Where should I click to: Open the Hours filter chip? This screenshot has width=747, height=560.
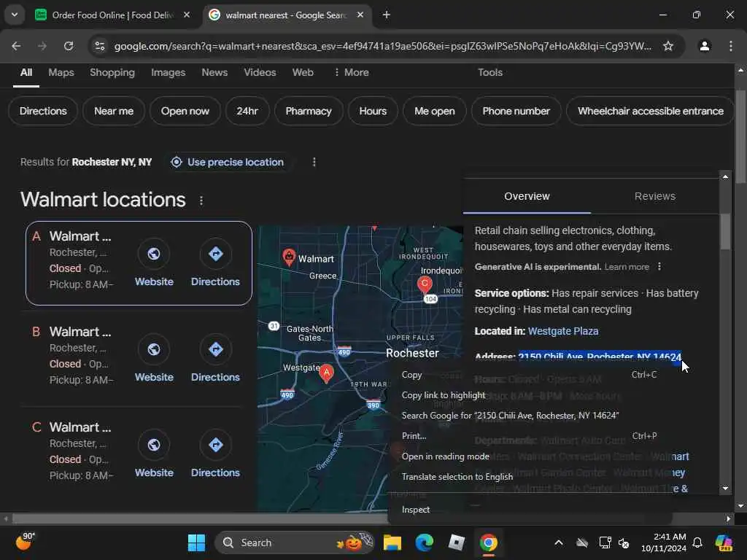click(373, 111)
